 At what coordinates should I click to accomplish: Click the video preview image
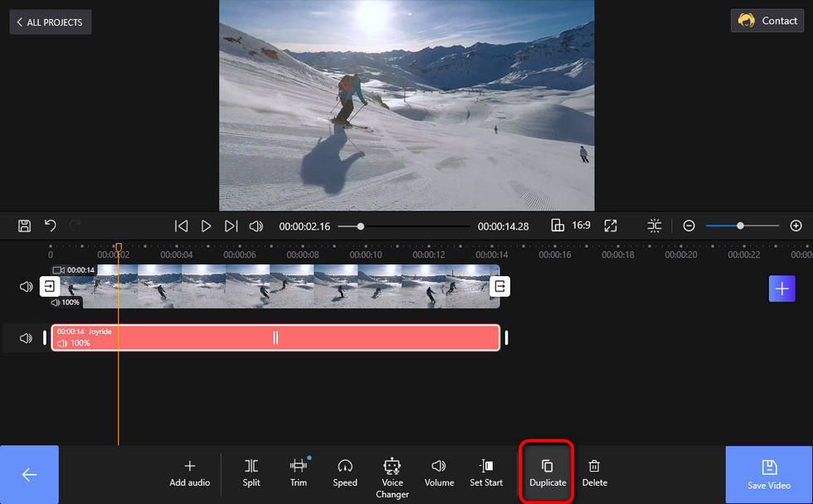[x=406, y=105]
